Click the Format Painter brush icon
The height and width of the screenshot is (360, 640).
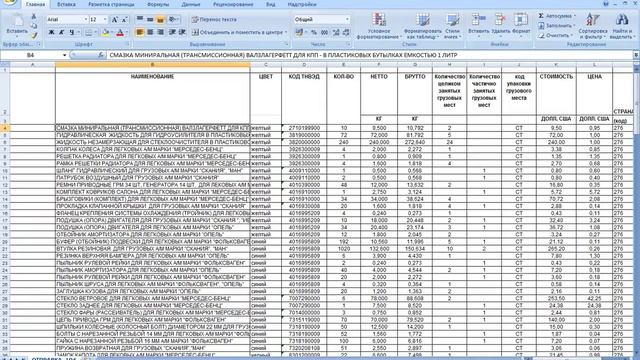tap(34, 35)
